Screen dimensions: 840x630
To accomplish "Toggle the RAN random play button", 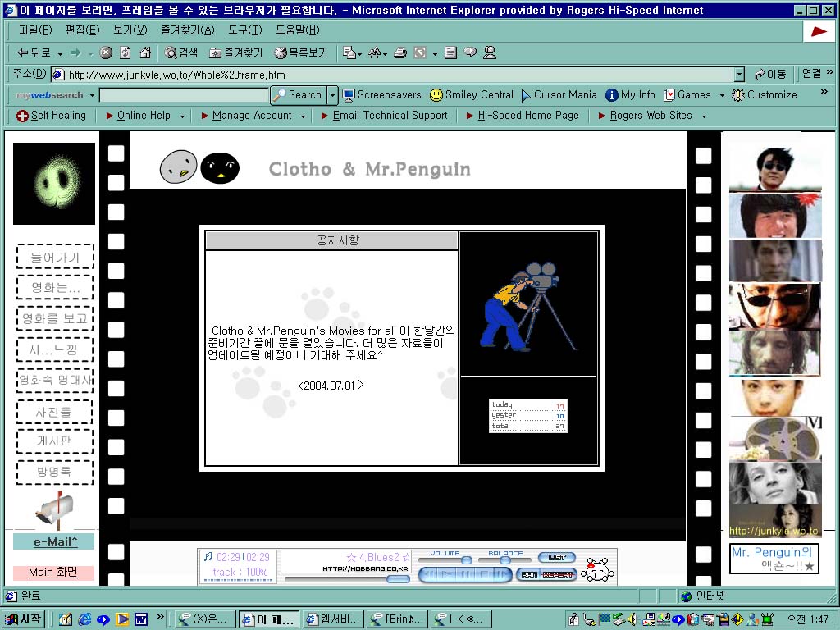I will pos(527,574).
